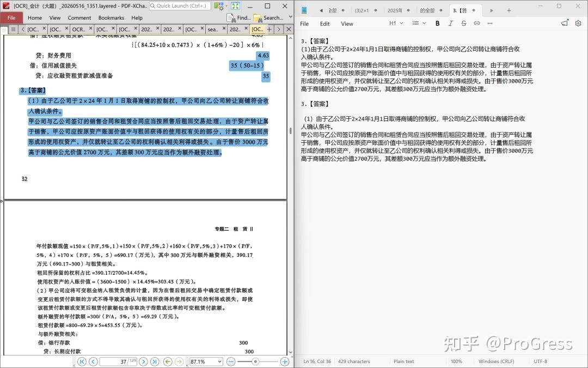Open the Comment ribbon tab
Screen dimensions: 588x368
(x=79, y=17)
